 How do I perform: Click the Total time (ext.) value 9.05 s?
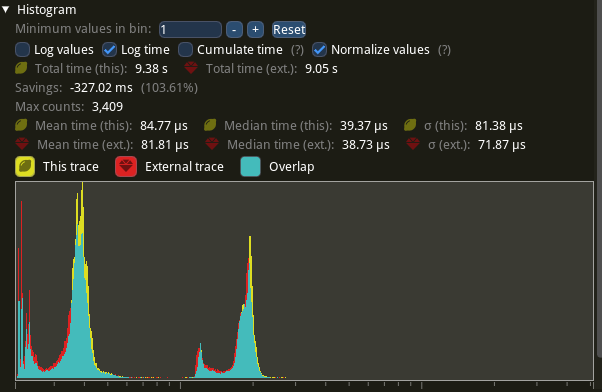tap(321, 69)
